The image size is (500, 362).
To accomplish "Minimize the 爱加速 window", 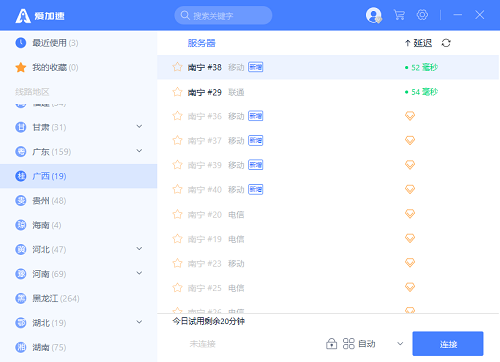I will pyautogui.click(x=458, y=15).
